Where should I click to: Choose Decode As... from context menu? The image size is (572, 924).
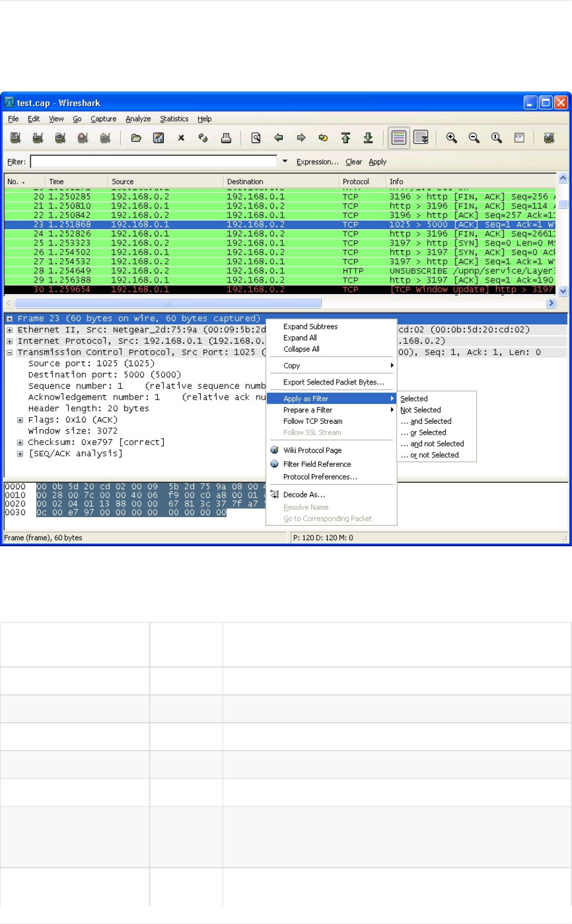(x=331, y=495)
